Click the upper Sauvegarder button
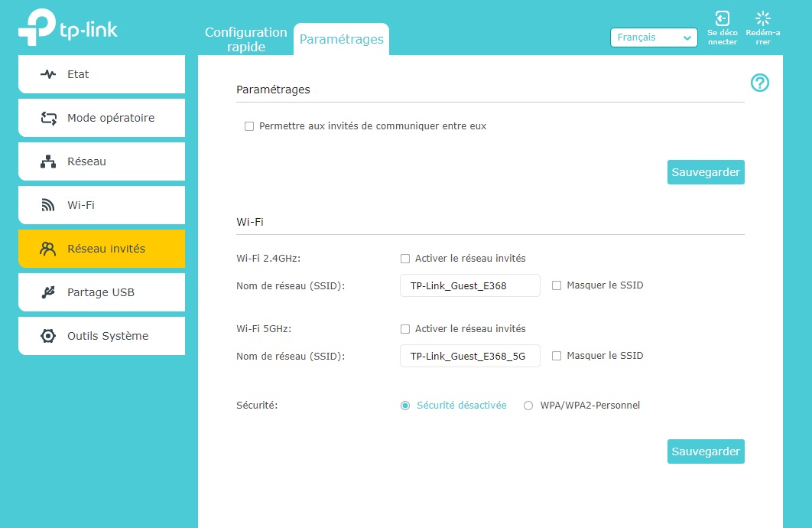 [x=705, y=172]
